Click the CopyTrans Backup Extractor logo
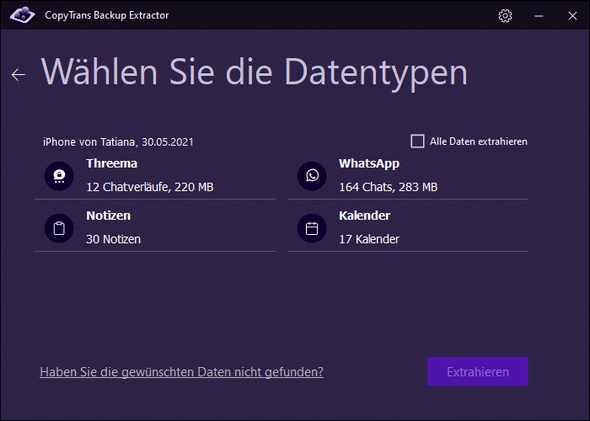Viewport: 590px width, 421px height. point(22,15)
